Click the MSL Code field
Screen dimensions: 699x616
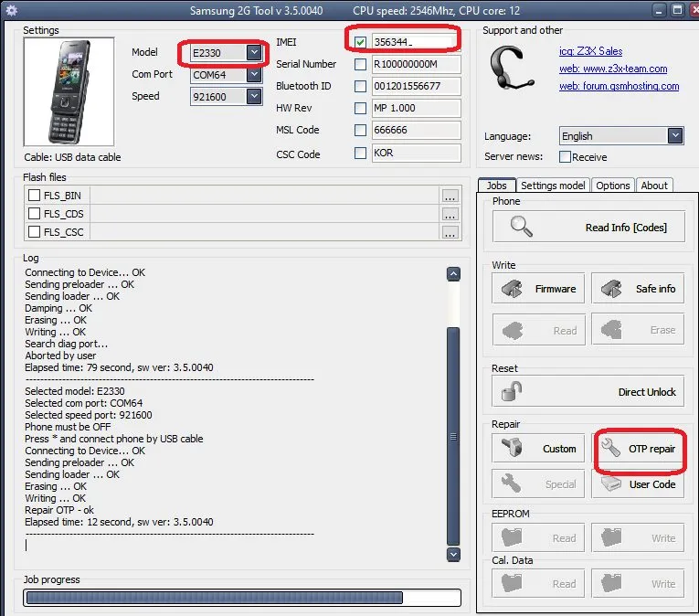click(417, 130)
